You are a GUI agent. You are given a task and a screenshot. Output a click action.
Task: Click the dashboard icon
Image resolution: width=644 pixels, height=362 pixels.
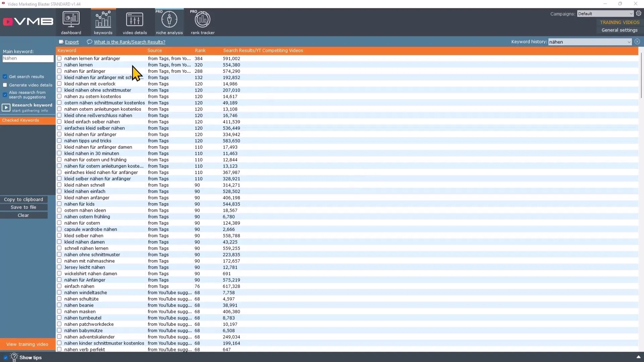[71, 21]
